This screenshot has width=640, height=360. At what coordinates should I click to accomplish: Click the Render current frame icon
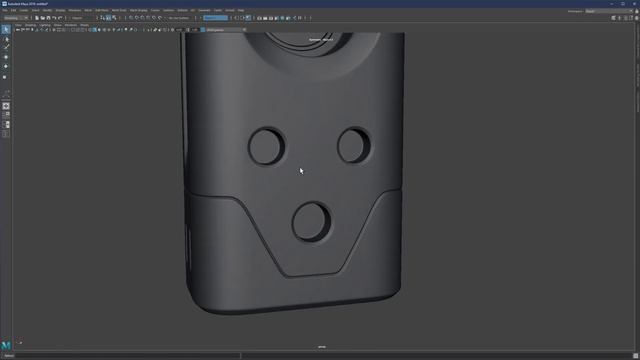265,18
